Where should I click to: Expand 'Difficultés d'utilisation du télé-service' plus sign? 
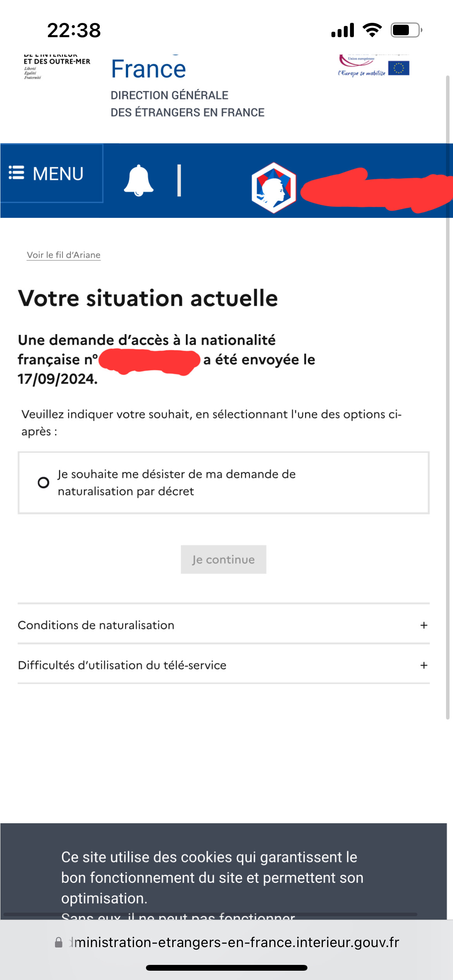click(424, 665)
